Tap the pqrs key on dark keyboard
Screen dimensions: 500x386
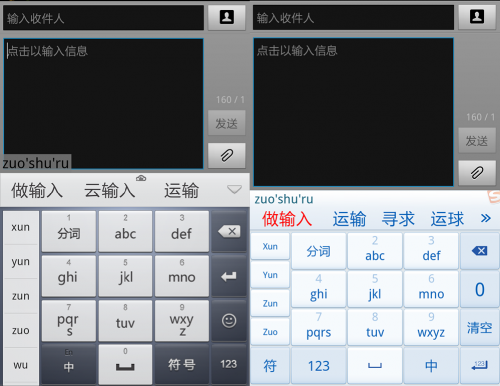[x=69, y=321]
